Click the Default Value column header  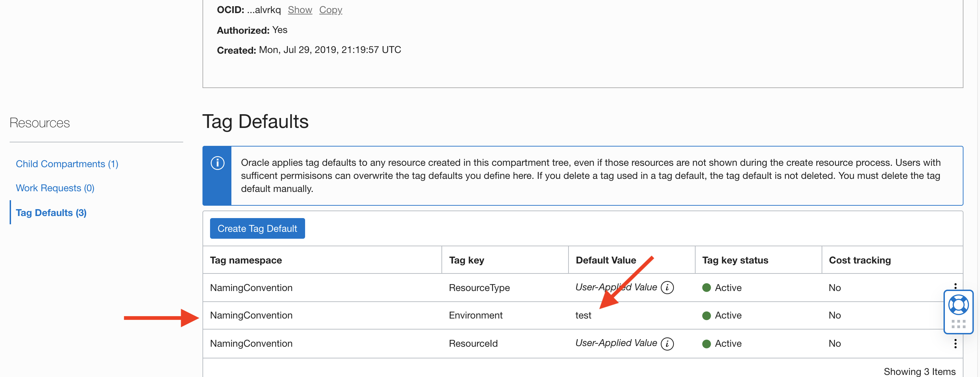pos(605,260)
